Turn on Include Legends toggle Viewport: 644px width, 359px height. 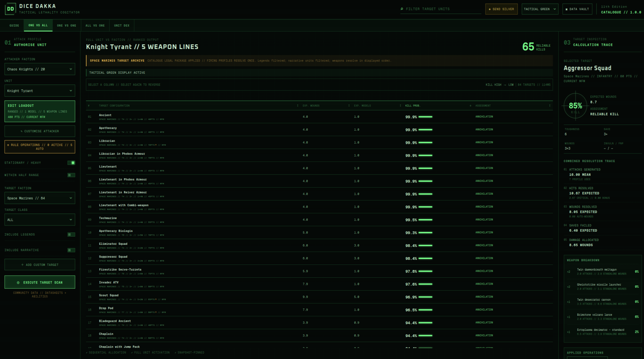(x=71, y=234)
